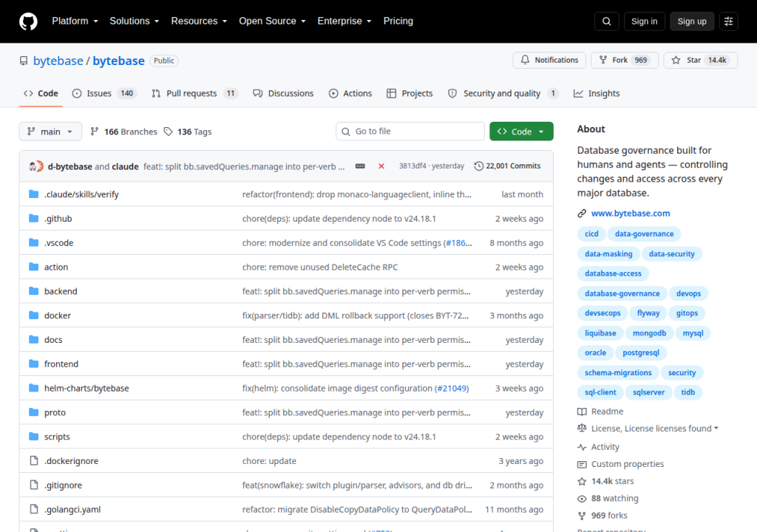Screen dimensions: 757x532
Task: Click the .dockerignore file icon
Action: (33, 460)
